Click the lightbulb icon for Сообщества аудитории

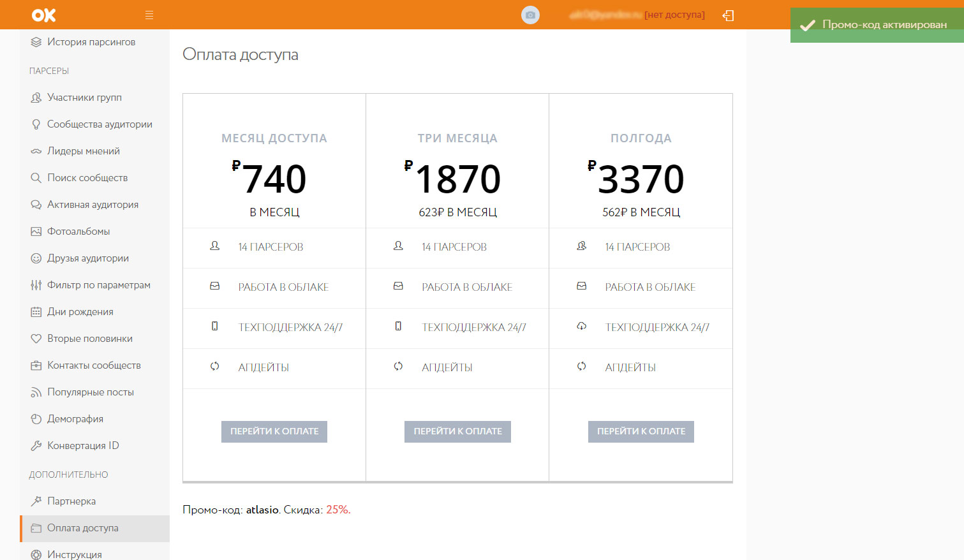coord(36,124)
